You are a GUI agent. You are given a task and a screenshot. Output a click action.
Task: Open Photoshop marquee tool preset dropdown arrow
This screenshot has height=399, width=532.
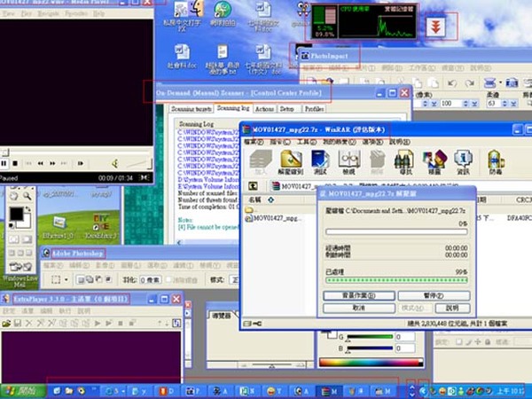66,280
